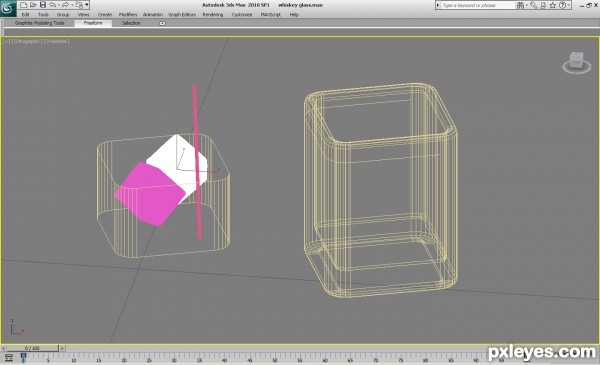Open the MAXScript menu

[270, 15]
